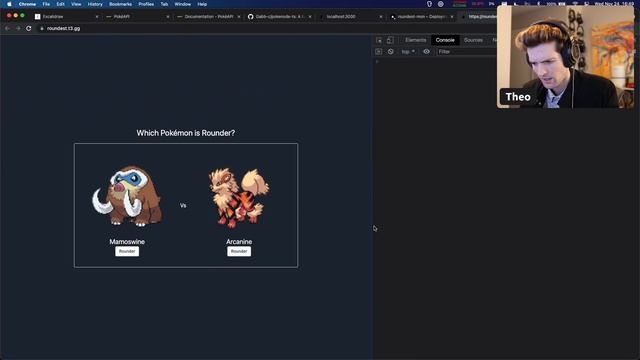
Task: Open the Bookmarks menu
Action: pos(120,4)
